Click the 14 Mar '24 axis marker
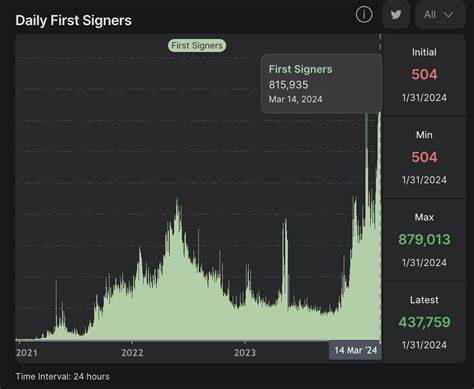Screen dimensions: 474x389 (x=355, y=350)
